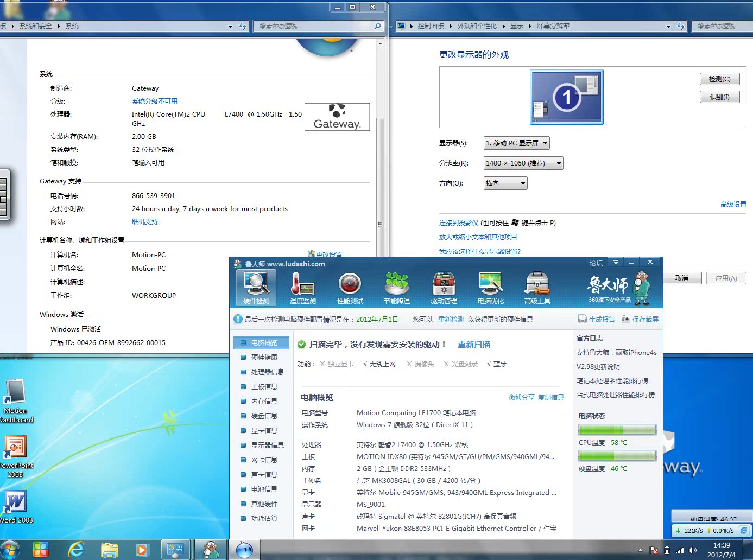Click CPU temperature progress bar
Screen dimensions: 753x560
coord(617,430)
